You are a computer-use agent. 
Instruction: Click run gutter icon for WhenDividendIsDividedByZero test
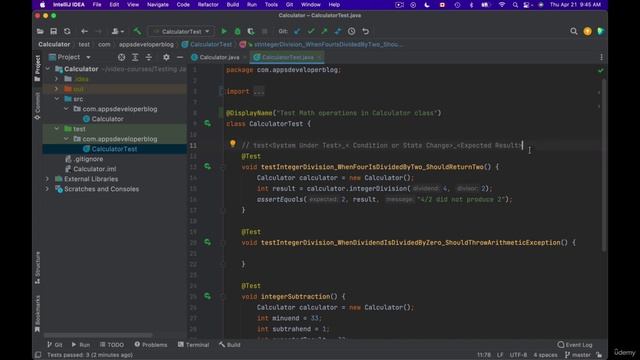[207, 242]
